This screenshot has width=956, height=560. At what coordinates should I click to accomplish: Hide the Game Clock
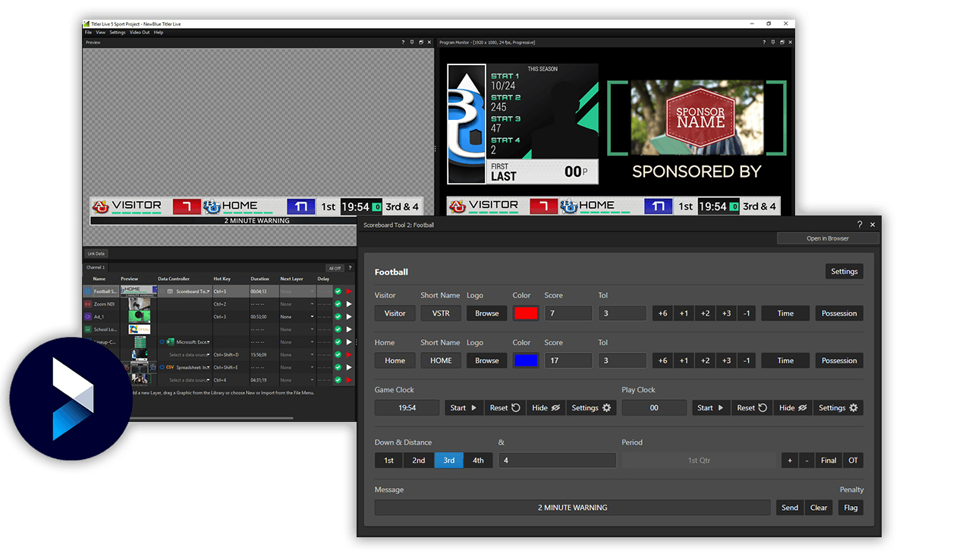[546, 408]
